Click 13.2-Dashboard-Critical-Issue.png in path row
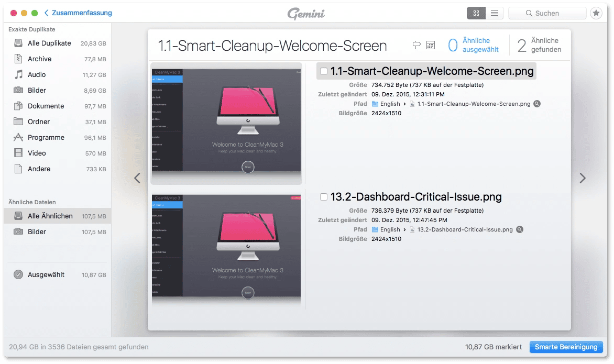Viewport: 614px width, 364px height. [x=465, y=229]
